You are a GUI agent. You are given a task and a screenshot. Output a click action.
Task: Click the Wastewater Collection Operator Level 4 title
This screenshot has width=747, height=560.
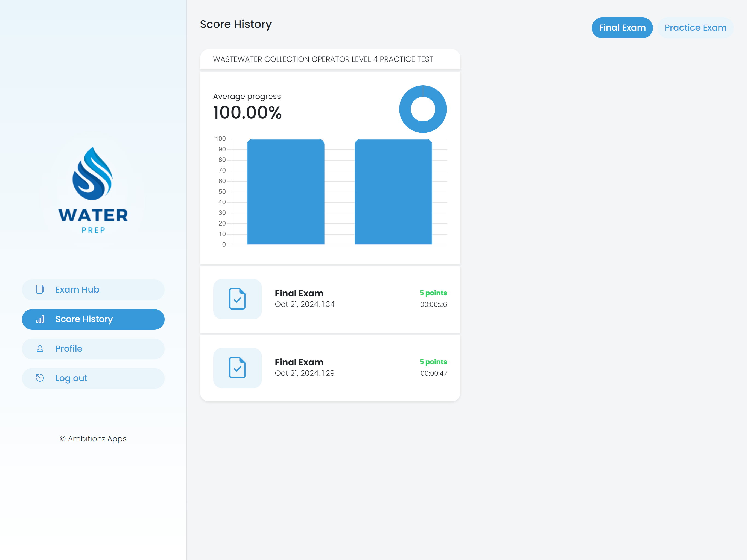tap(323, 59)
